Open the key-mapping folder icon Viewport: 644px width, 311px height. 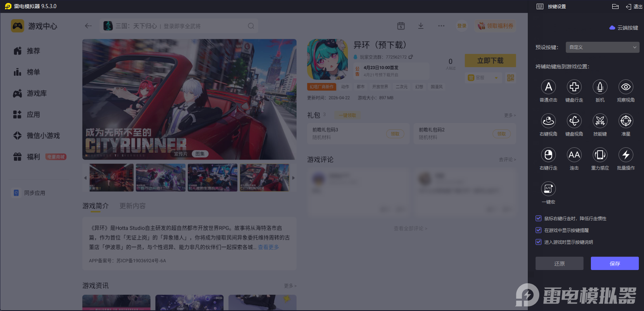[x=615, y=7]
